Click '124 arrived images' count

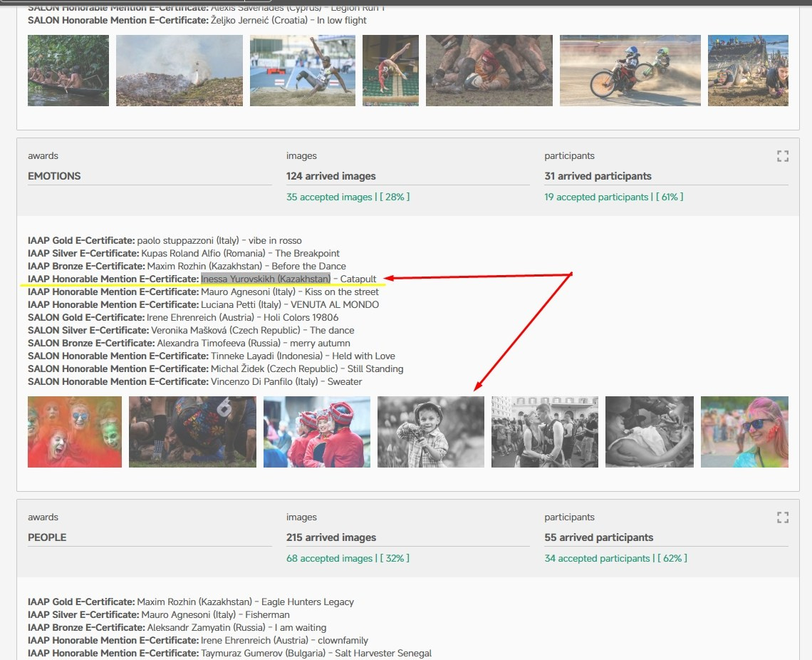pos(330,176)
